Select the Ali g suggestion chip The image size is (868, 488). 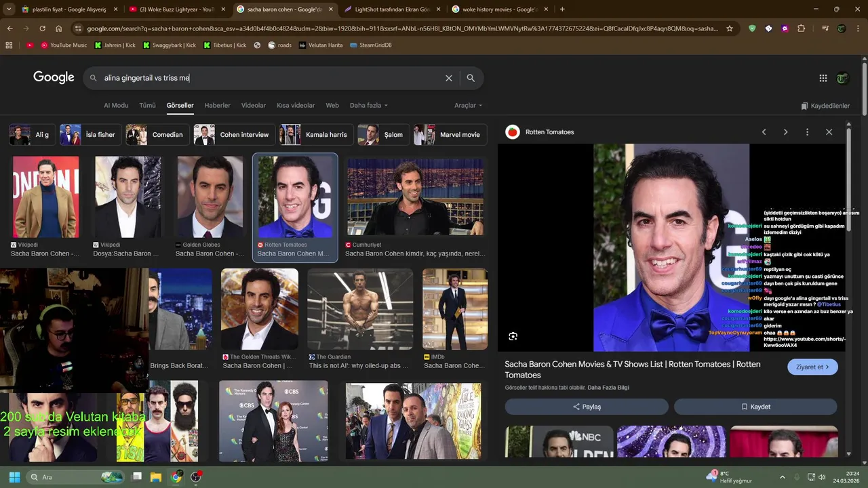pos(31,135)
